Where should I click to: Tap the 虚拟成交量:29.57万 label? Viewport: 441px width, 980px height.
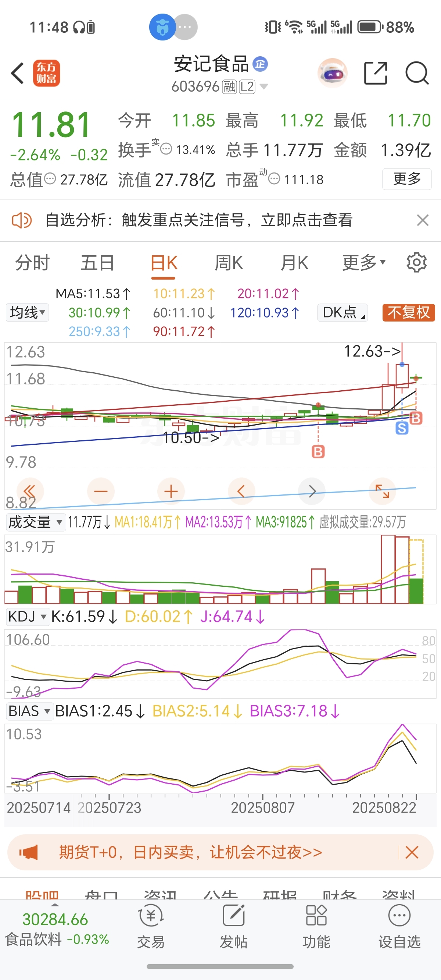coord(362,522)
